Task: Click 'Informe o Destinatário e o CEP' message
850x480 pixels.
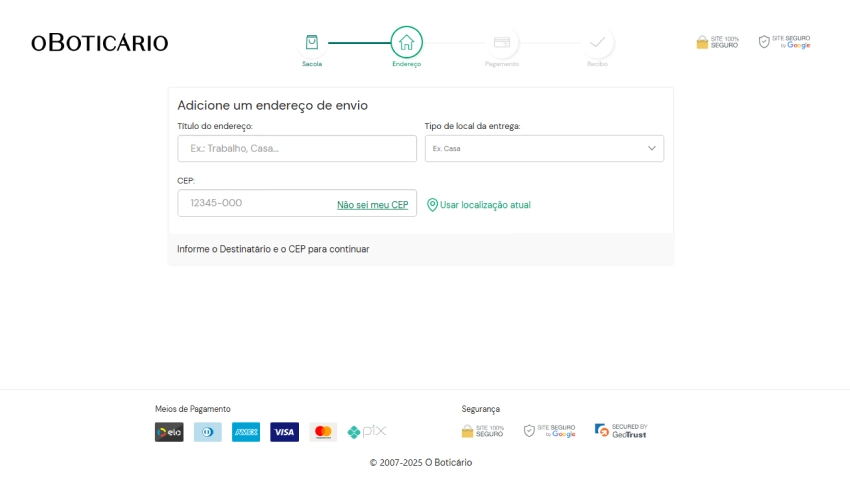Action: (273, 249)
